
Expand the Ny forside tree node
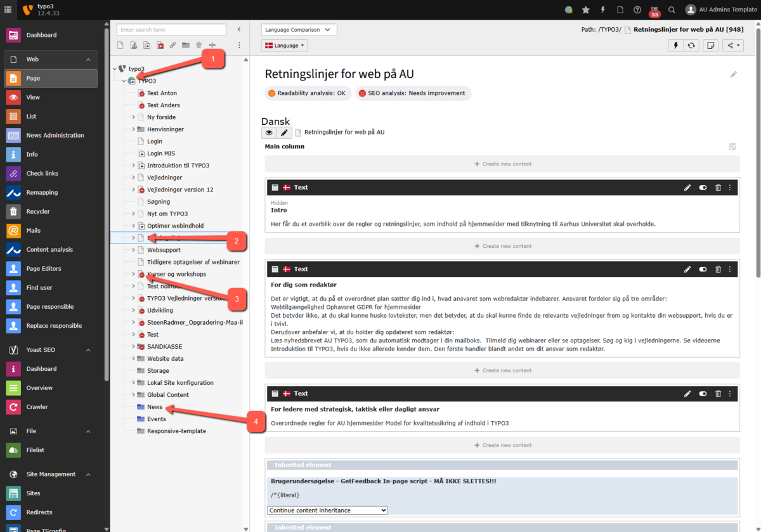pyautogui.click(x=133, y=117)
